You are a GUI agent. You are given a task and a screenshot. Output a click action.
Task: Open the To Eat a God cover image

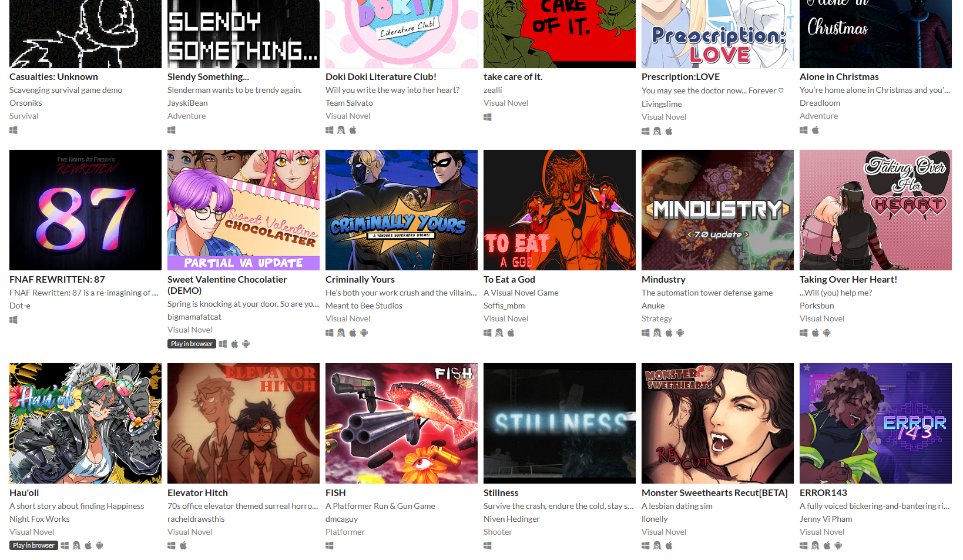coord(559,210)
